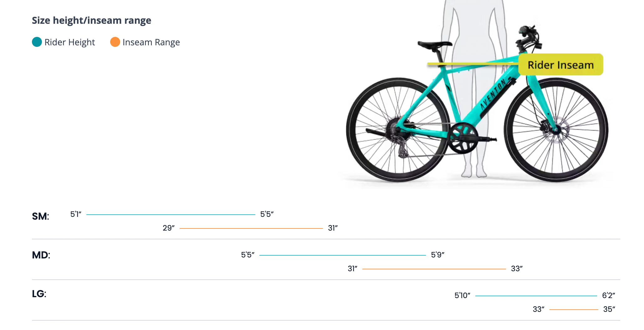Click the 6'2" maximum height value
The height and width of the screenshot is (330, 644).
[x=608, y=295]
